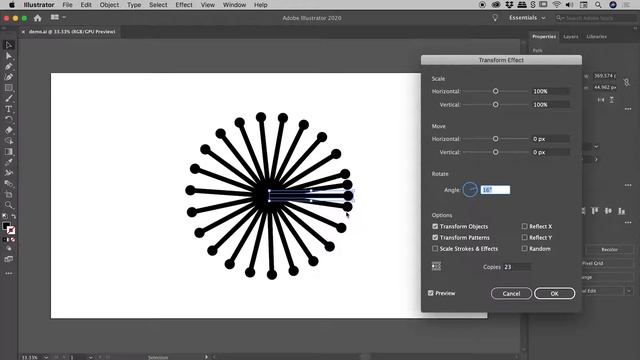Select the Paintbrush tool
This screenshot has height=360, width=640.
tap(9, 98)
